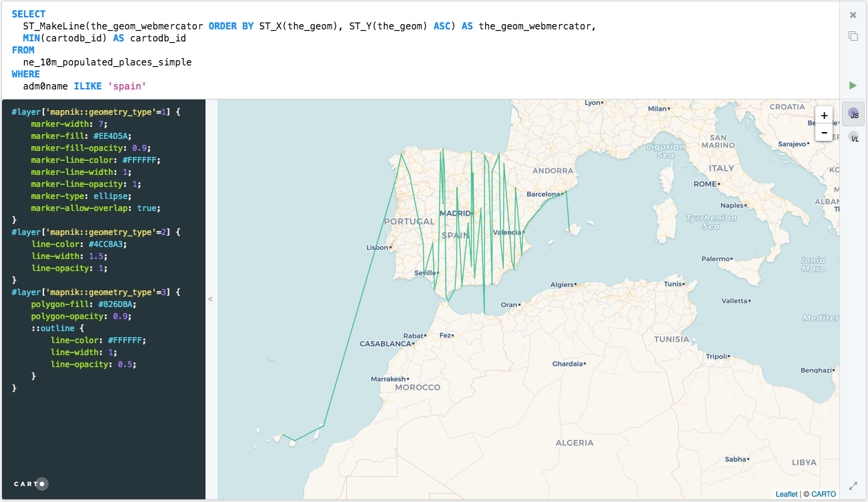This screenshot has height=502, width=868.
Task: Click inside the SQL editor on ne_10m_populated_places_simple
Action: pos(107,62)
